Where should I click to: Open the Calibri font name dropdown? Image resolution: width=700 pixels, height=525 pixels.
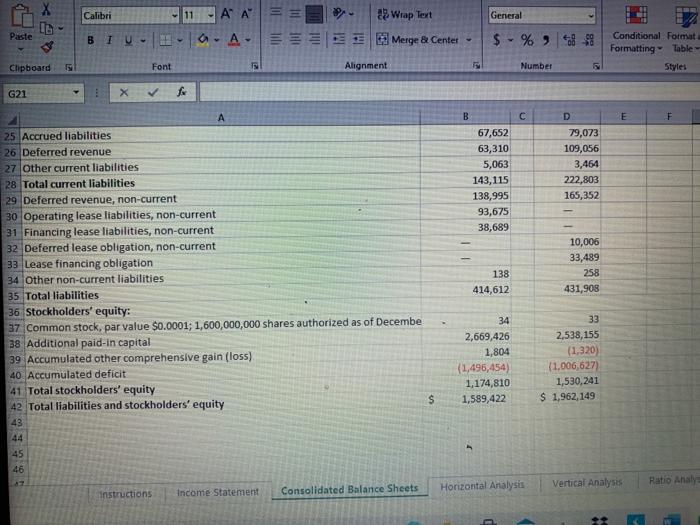175,16
